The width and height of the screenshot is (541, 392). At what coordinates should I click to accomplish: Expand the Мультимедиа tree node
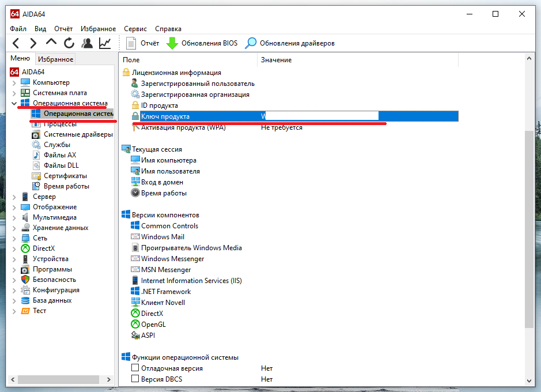(x=14, y=218)
